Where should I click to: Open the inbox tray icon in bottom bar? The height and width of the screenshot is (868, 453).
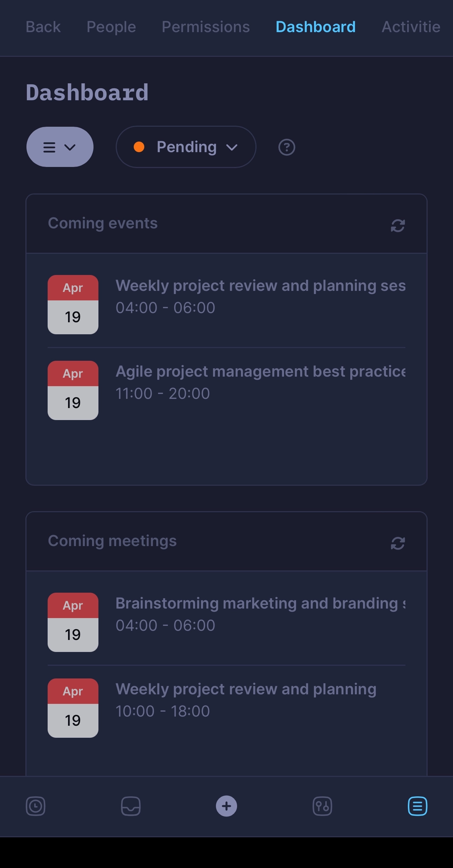click(131, 806)
